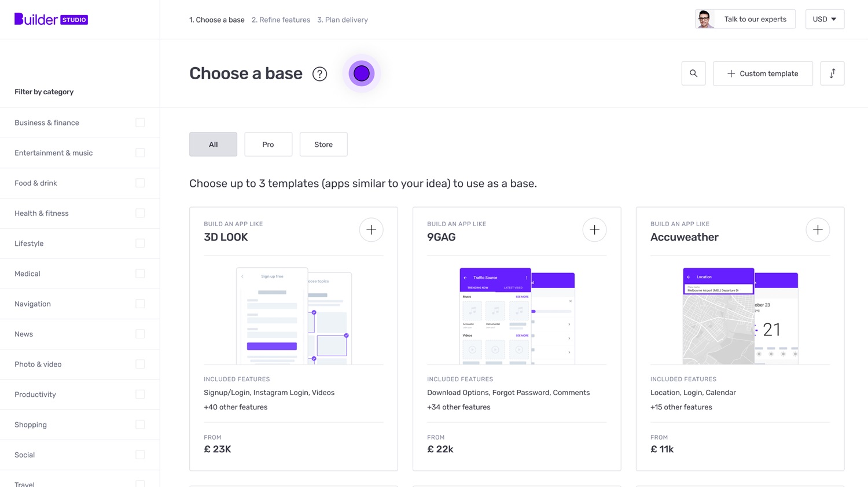Tick the Social category checkbox
This screenshot has height=487, width=868.
pos(140,455)
